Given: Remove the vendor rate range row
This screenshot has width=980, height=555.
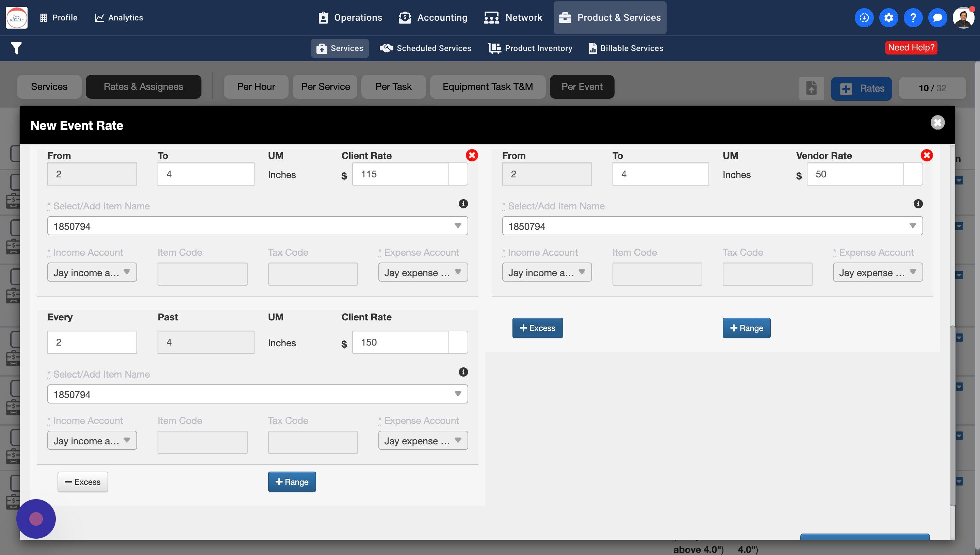Looking at the screenshot, I should pyautogui.click(x=926, y=155).
